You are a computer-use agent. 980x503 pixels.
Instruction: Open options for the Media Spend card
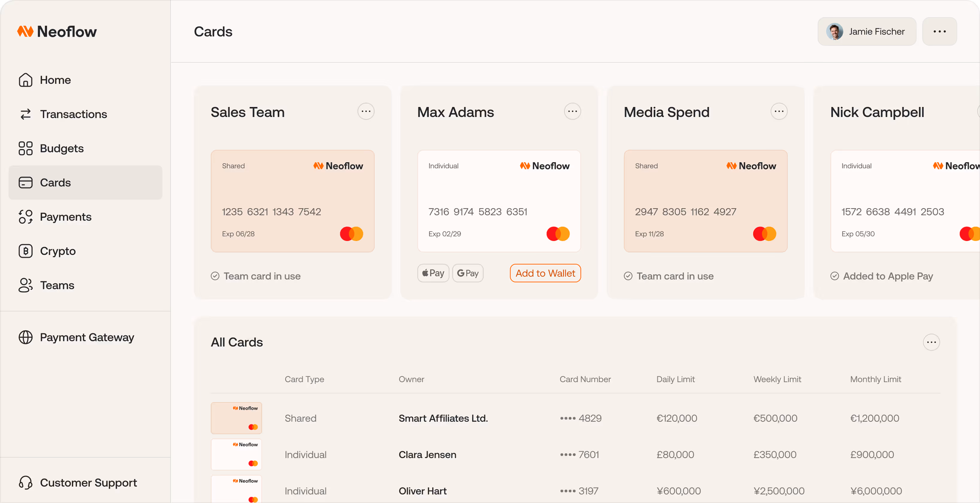pos(779,111)
